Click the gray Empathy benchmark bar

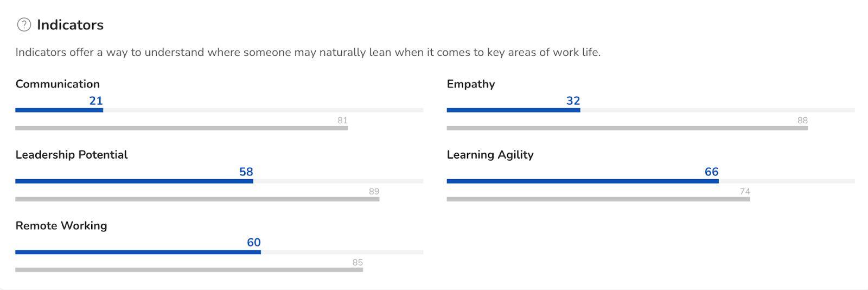(x=627, y=128)
